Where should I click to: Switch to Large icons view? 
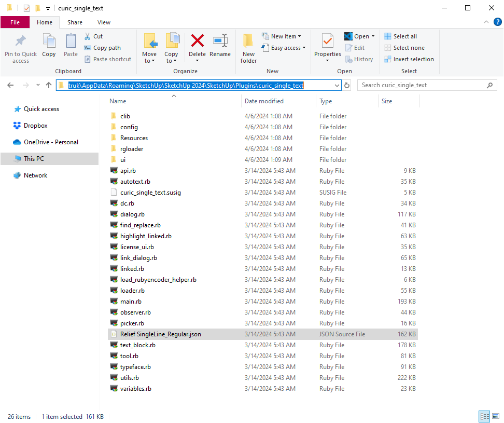pyautogui.click(x=496, y=417)
